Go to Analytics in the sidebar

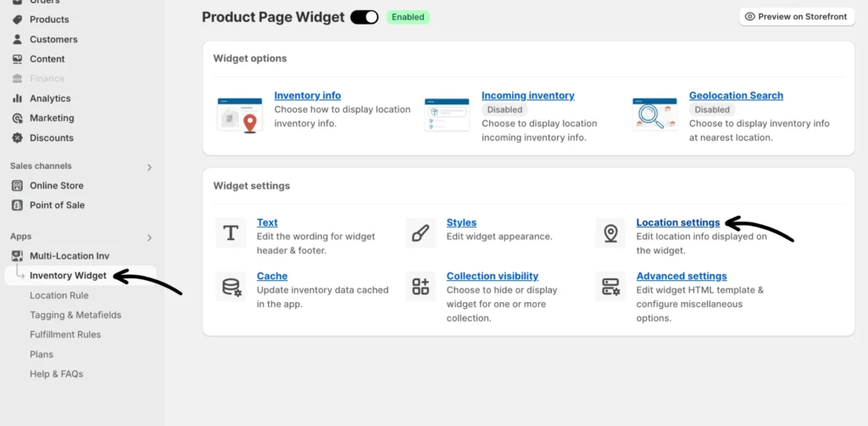pos(50,98)
